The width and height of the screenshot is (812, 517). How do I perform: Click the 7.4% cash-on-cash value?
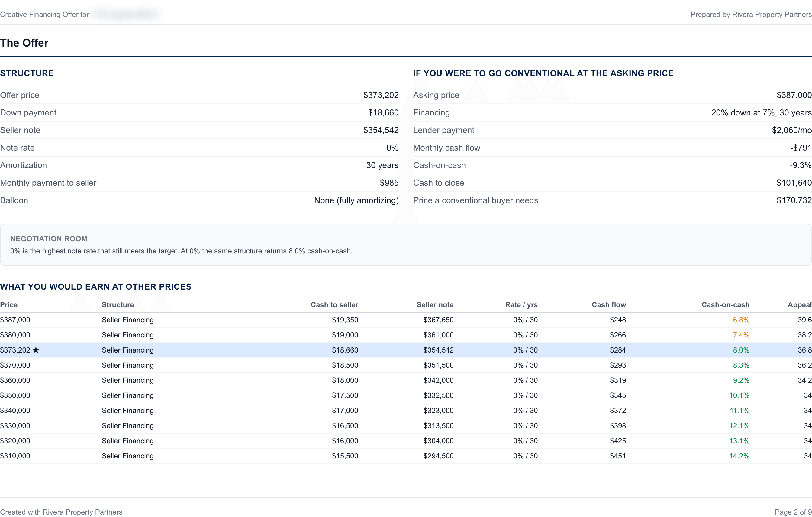(741, 335)
